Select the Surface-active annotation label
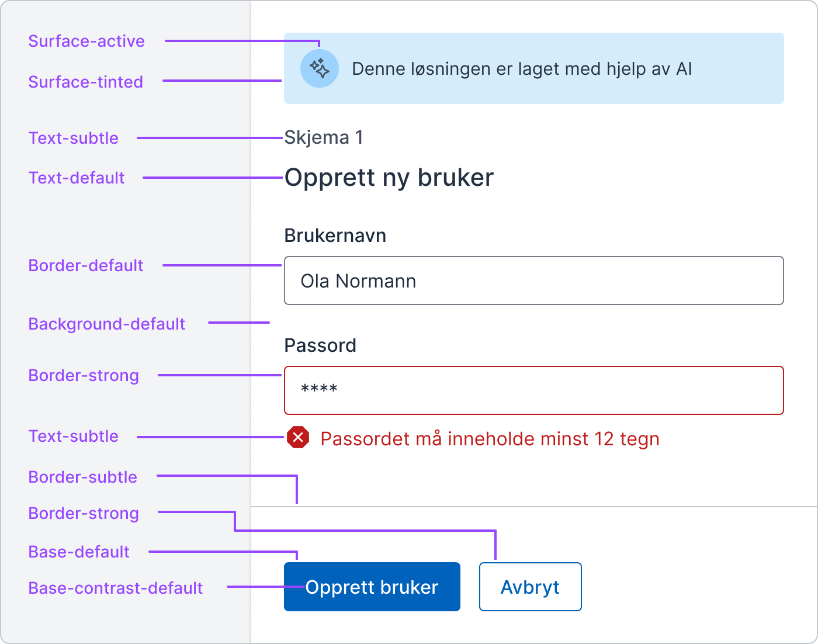This screenshot has height=644, width=818. (86, 41)
